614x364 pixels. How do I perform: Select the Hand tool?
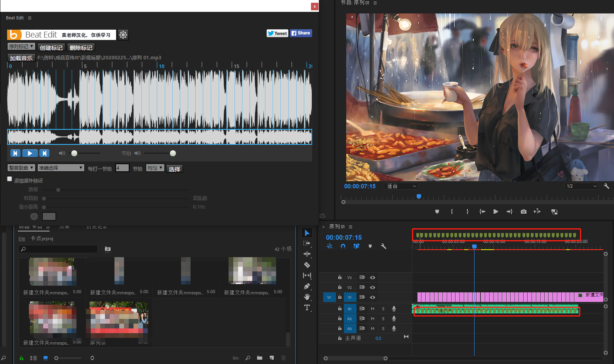coord(307,297)
